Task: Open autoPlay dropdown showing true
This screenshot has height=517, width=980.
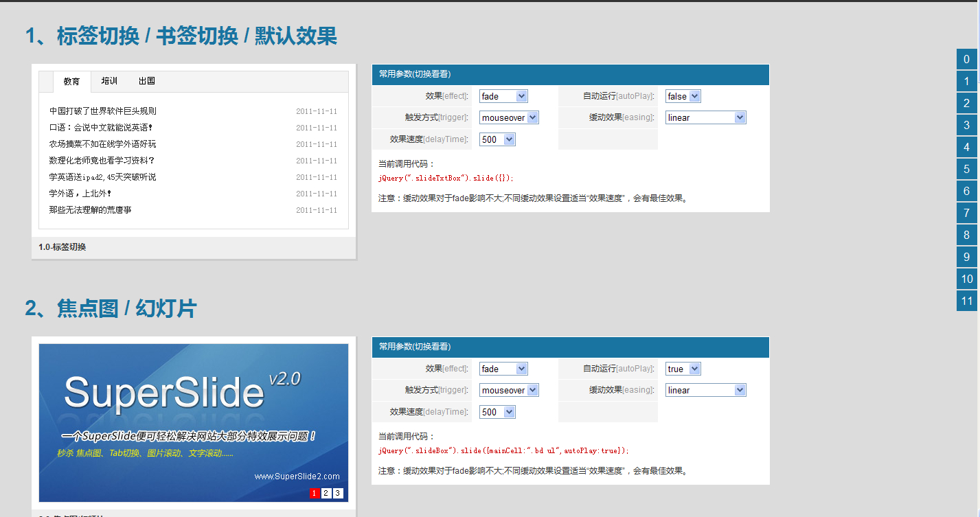Action: 683,369
